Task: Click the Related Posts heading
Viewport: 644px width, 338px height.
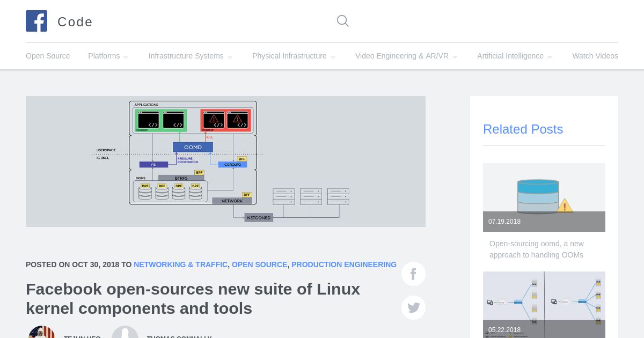Action: 523,129
